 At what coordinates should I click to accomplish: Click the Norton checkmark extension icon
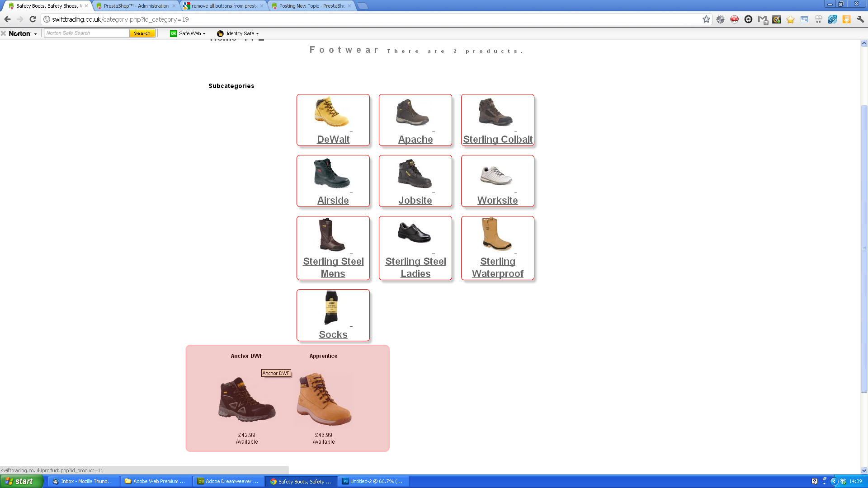pyautogui.click(x=776, y=19)
